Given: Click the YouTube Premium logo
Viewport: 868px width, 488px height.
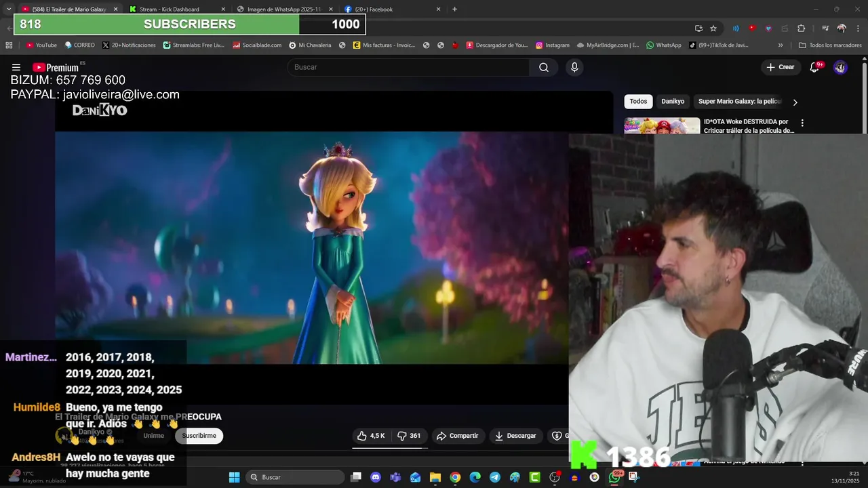Looking at the screenshot, I should (56, 67).
